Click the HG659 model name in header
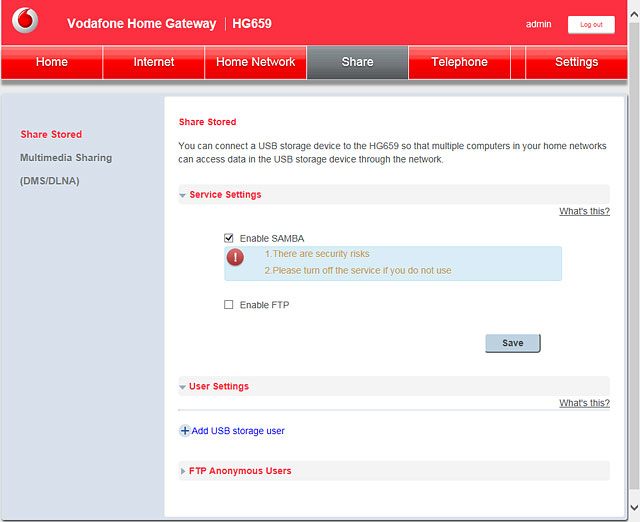 point(252,23)
